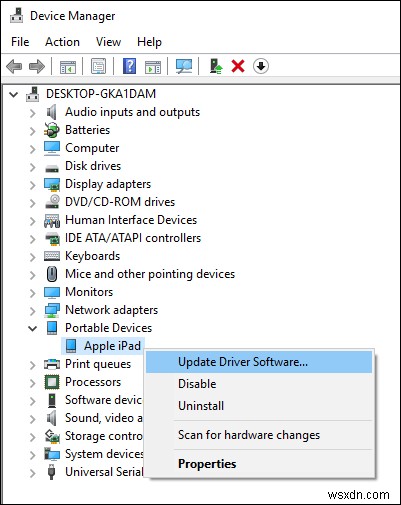
Task: Open the File menu
Action: pos(20,42)
